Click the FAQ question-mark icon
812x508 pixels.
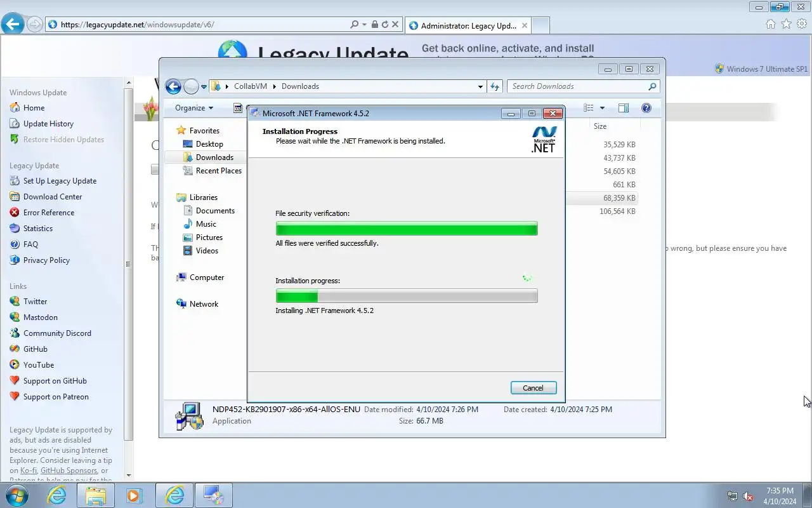15,244
